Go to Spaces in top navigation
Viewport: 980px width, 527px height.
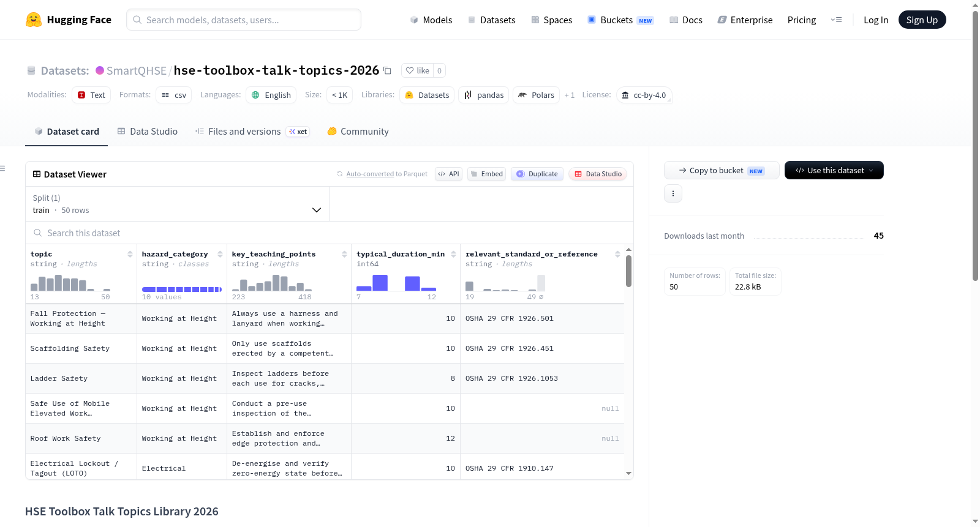pyautogui.click(x=552, y=20)
